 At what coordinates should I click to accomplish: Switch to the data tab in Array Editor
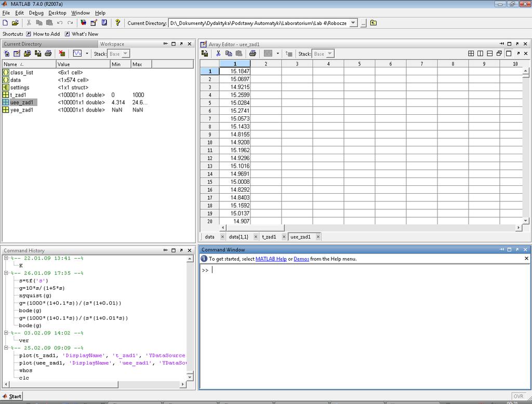click(x=210, y=237)
